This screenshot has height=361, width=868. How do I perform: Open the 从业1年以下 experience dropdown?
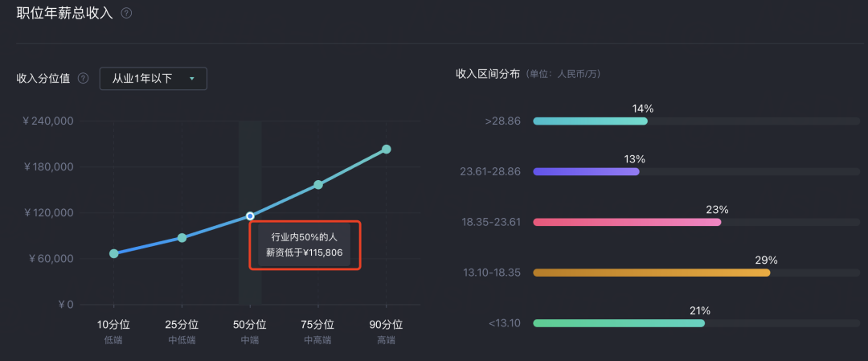(x=154, y=79)
